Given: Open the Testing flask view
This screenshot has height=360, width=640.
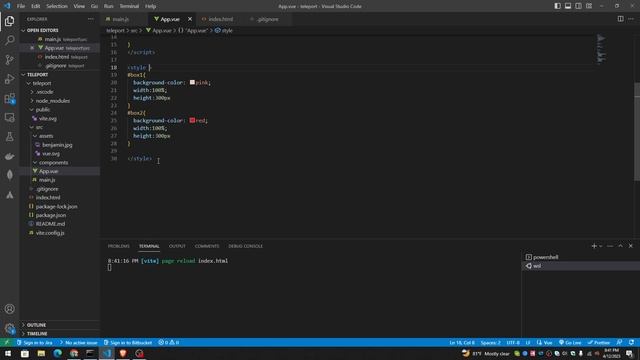Looking at the screenshot, I should [9, 137].
